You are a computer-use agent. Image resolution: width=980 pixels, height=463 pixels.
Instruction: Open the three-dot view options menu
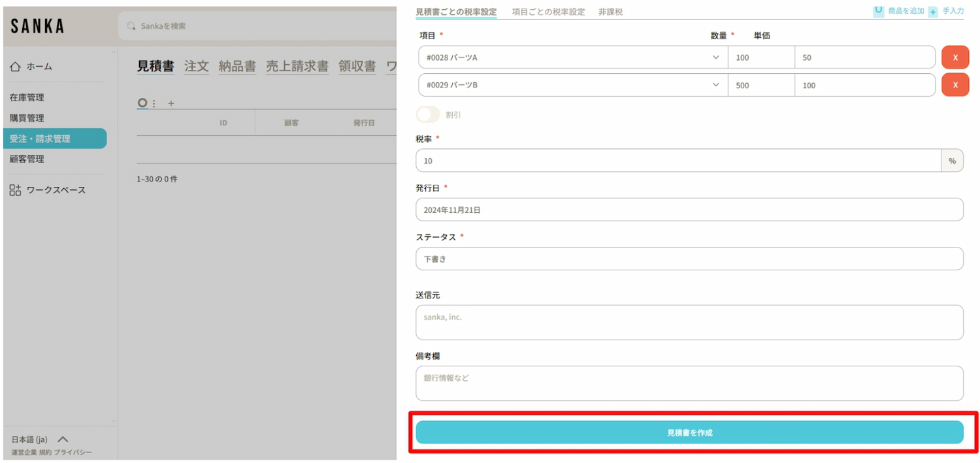click(154, 103)
